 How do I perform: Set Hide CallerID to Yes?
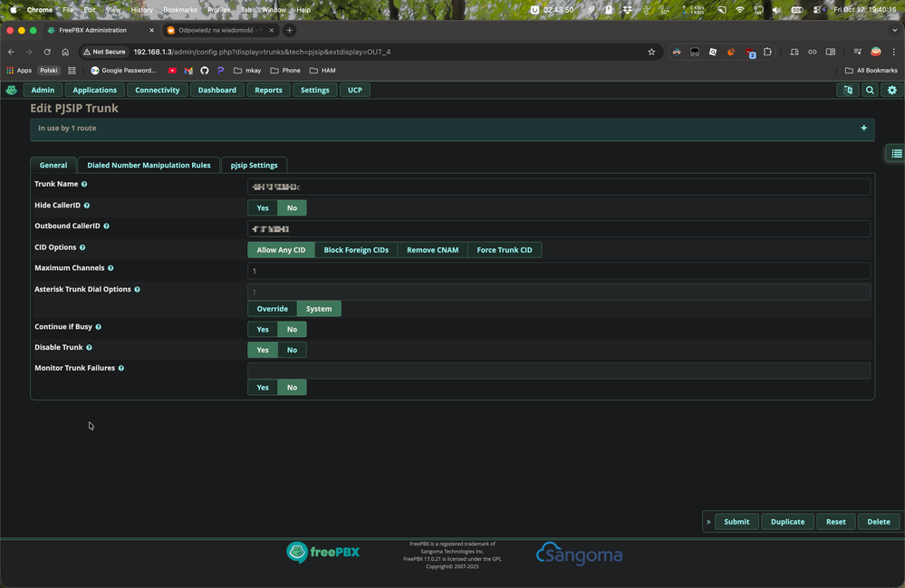coord(263,207)
